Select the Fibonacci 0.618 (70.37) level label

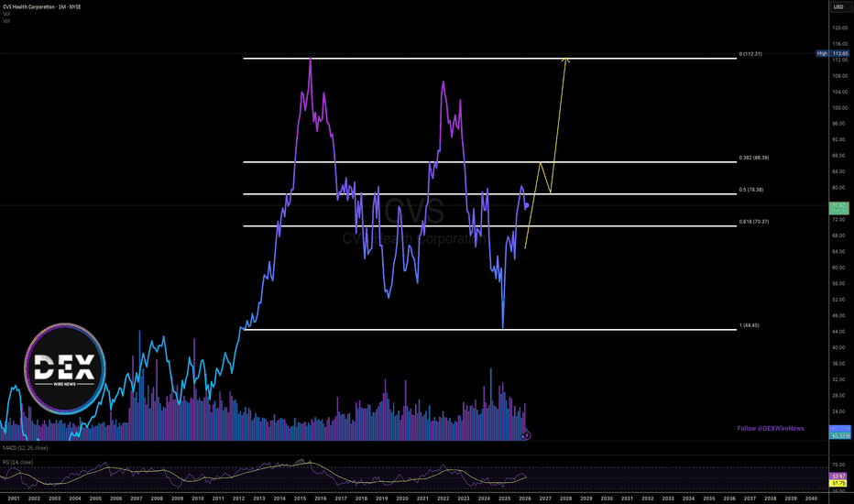(x=754, y=222)
